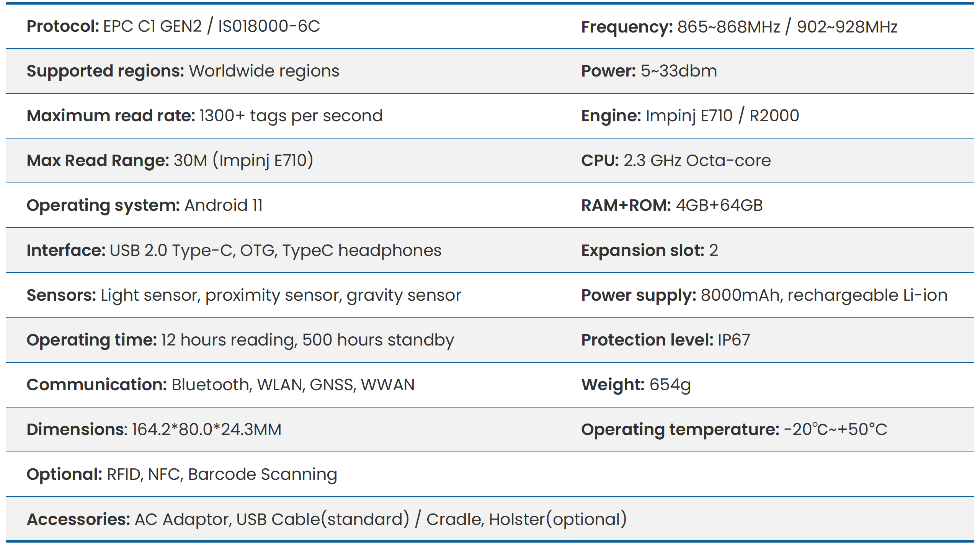The width and height of the screenshot is (980, 551).
Task: Select the Weight 654g entry
Action: (x=636, y=385)
